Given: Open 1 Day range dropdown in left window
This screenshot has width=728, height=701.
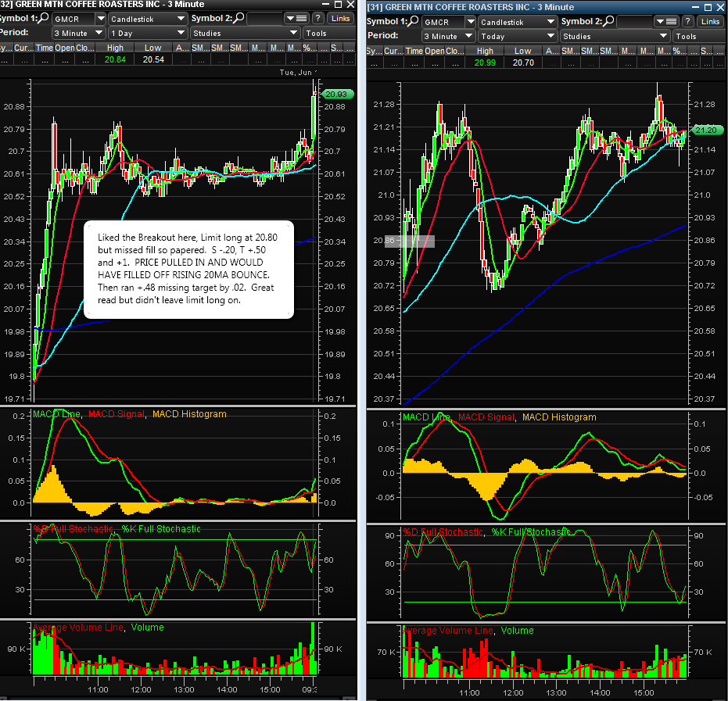Looking at the screenshot, I should [x=148, y=34].
